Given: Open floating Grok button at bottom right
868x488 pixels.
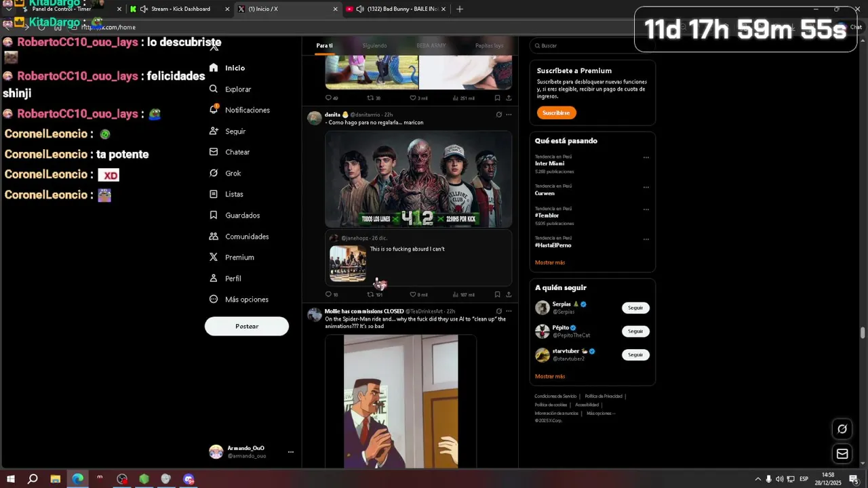Looking at the screenshot, I should [842, 428].
